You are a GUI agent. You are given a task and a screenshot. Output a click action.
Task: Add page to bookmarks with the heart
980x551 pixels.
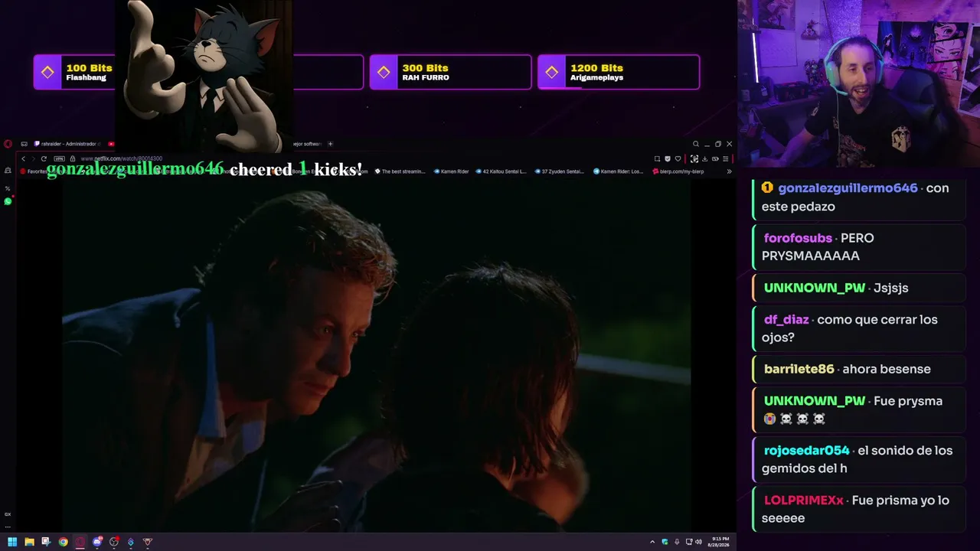[x=678, y=158]
